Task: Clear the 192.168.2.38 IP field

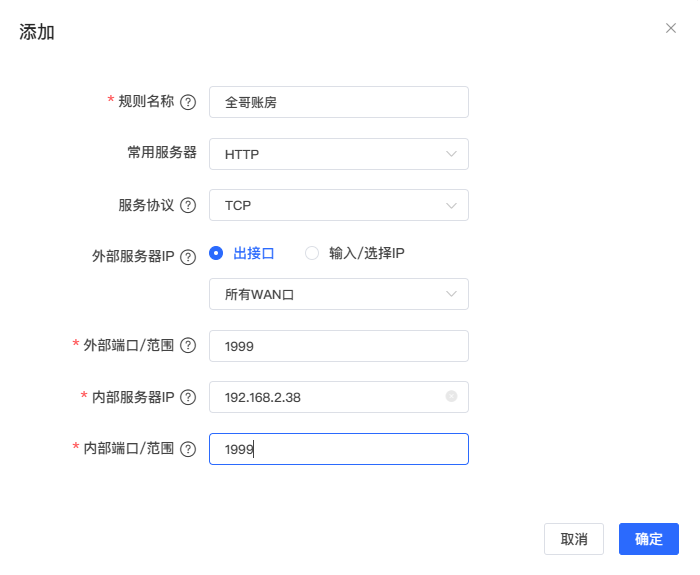Action: [x=451, y=397]
